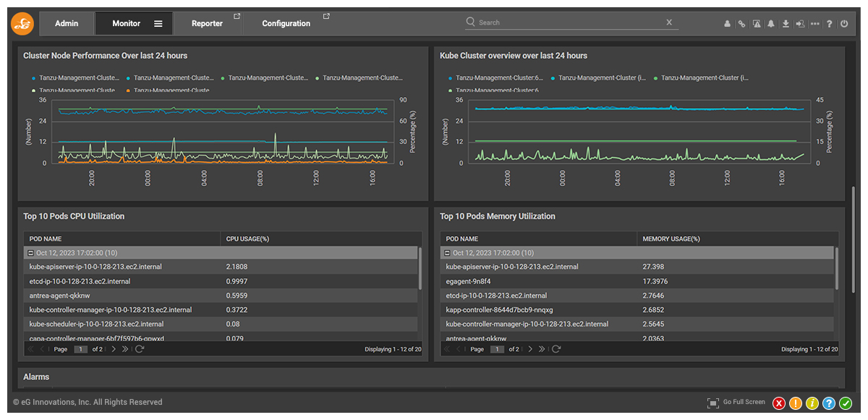Open Configuration's external window icon

click(x=326, y=16)
